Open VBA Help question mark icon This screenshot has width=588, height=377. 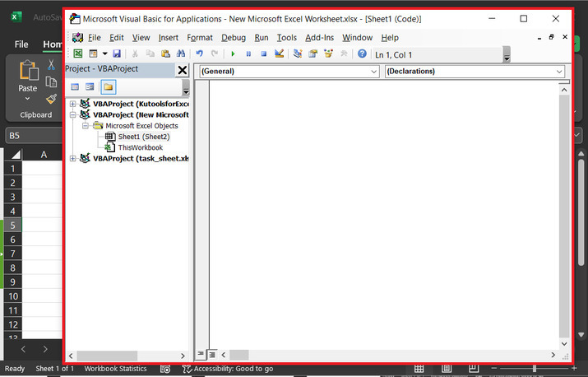tap(362, 54)
